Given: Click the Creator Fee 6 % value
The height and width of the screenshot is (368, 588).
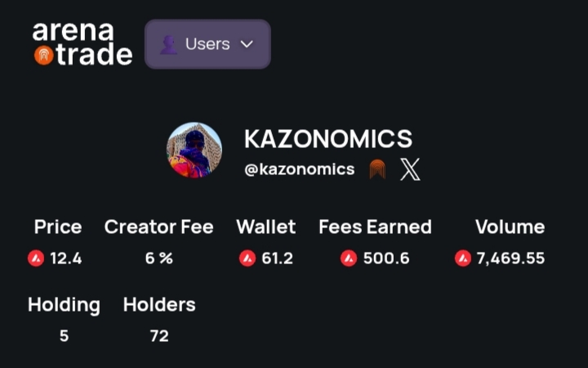Looking at the screenshot, I should pyautogui.click(x=159, y=258).
